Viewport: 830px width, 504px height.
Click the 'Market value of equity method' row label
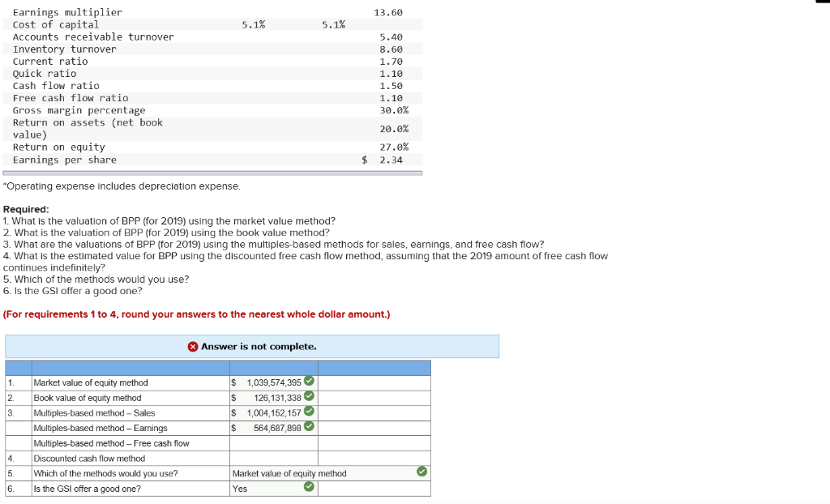(91, 382)
